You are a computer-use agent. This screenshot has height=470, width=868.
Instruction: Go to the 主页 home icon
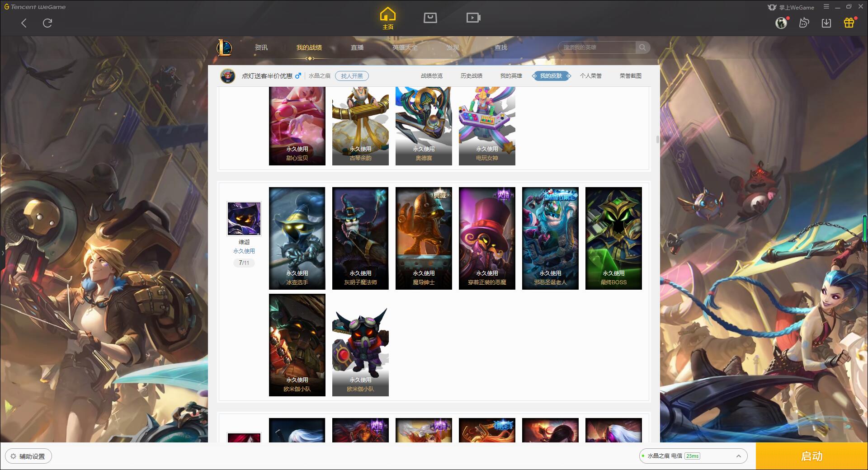point(387,19)
